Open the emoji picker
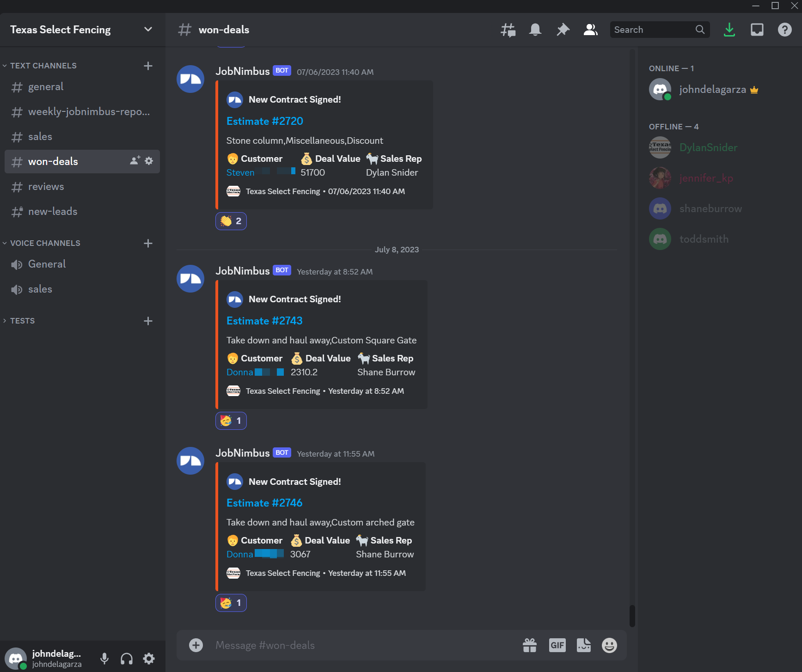 pos(610,645)
